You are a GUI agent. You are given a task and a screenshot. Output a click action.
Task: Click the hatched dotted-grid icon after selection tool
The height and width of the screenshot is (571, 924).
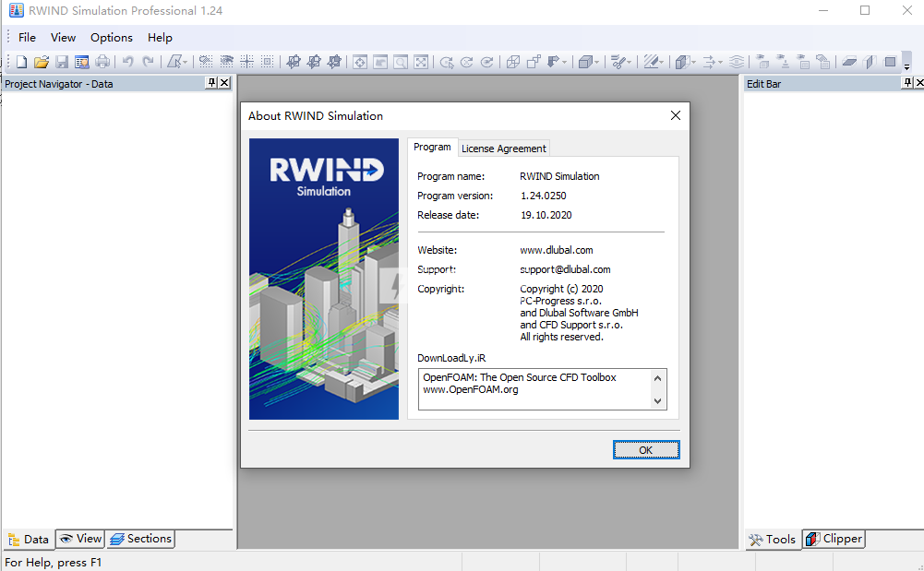point(206,61)
